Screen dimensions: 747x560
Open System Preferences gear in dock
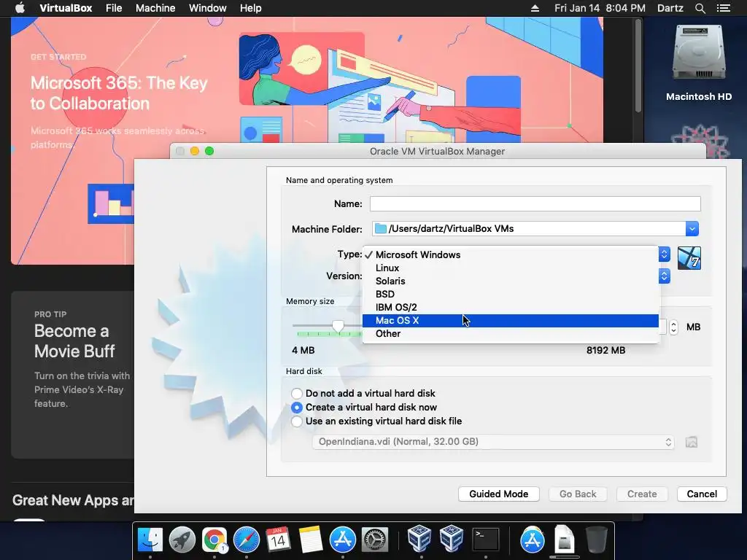(375, 540)
